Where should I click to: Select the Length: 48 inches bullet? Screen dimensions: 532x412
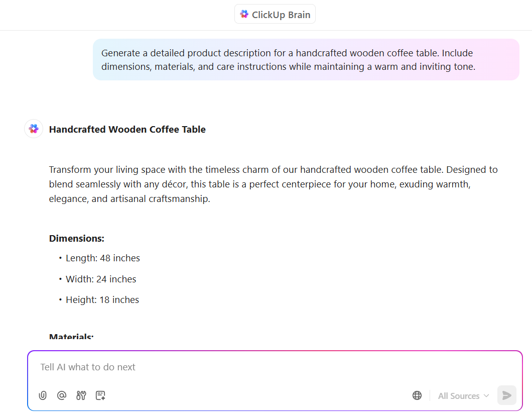point(103,258)
